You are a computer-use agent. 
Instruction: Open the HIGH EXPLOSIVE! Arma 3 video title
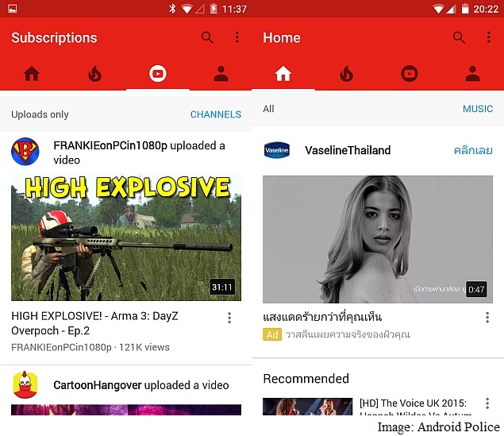pos(94,323)
